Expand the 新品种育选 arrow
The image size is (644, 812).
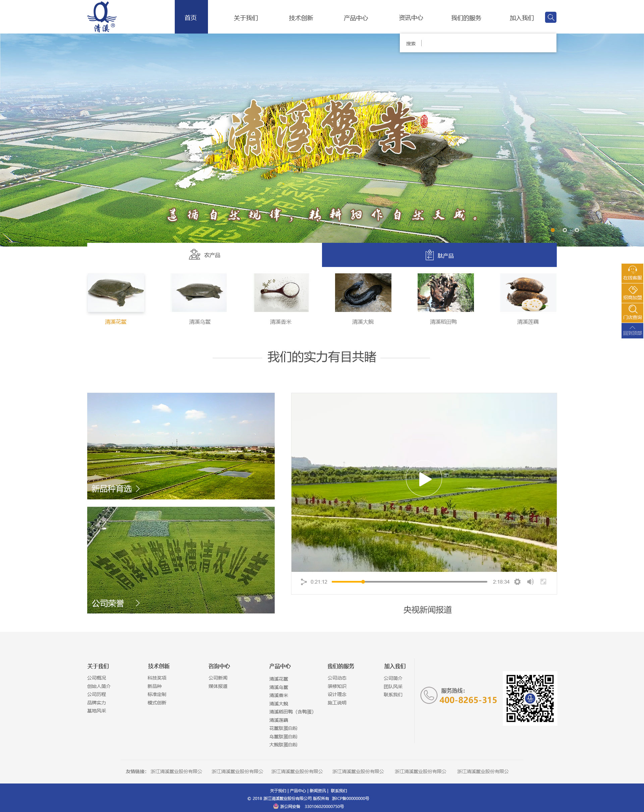tap(138, 488)
